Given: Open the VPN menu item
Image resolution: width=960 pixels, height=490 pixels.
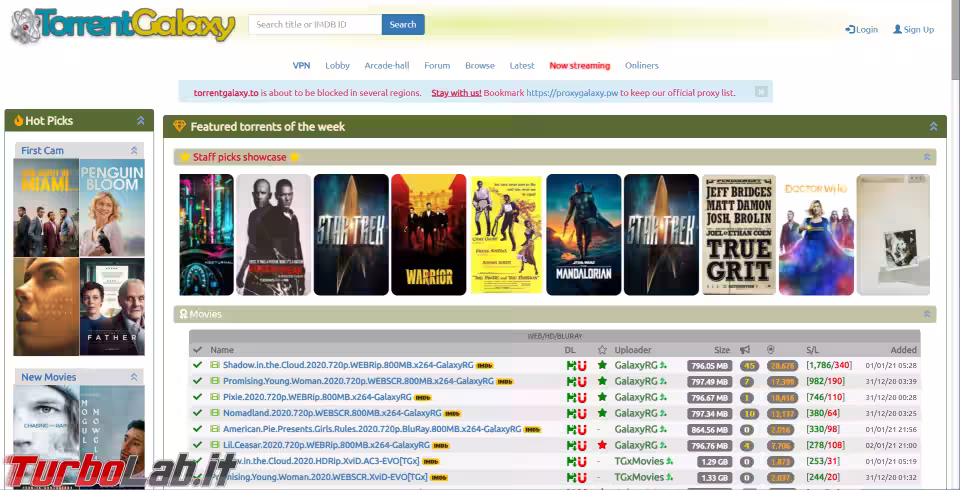Looking at the screenshot, I should click(x=301, y=66).
